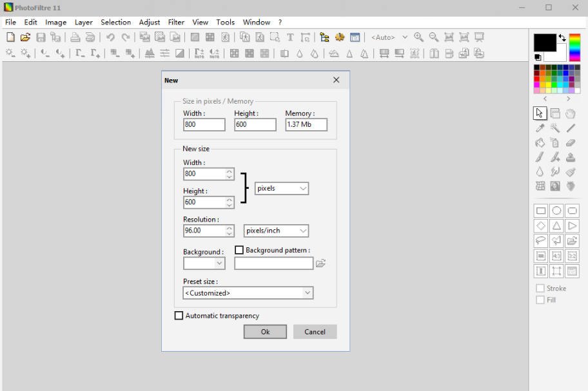This screenshot has width=588, height=391.
Task: Open the pixels unit dropdown
Action: [x=282, y=188]
